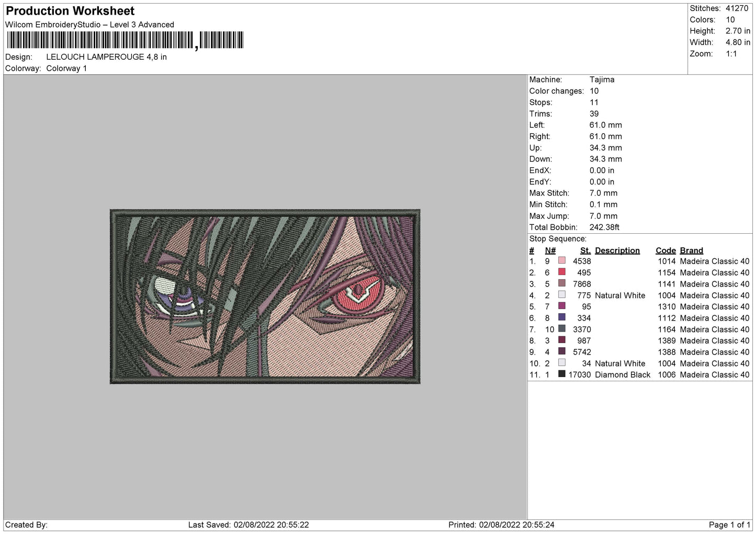This screenshot has width=756, height=534.
Task: Click the Diamond Black color swatch
Action: 561,374
